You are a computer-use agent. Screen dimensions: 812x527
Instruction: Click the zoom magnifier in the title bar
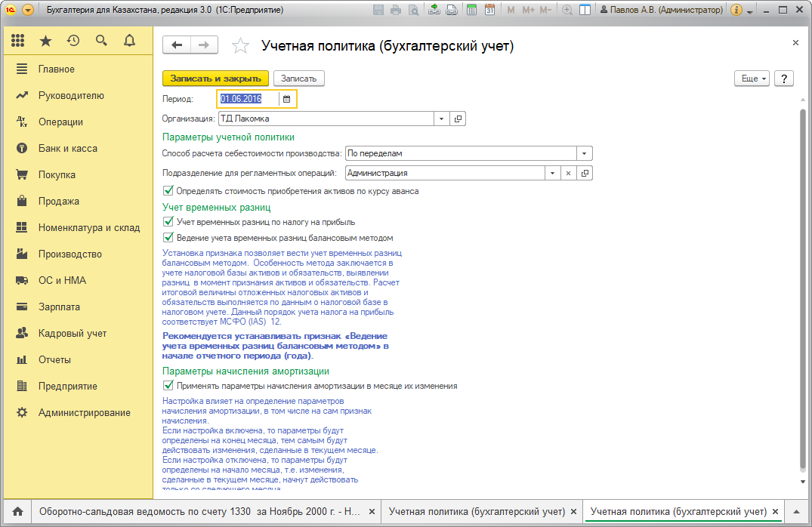[x=567, y=9]
